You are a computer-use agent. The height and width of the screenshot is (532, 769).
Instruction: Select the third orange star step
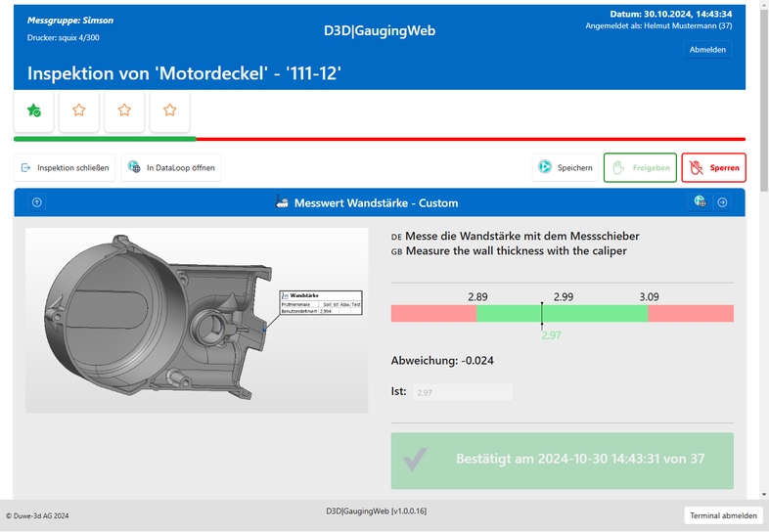tap(124, 111)
